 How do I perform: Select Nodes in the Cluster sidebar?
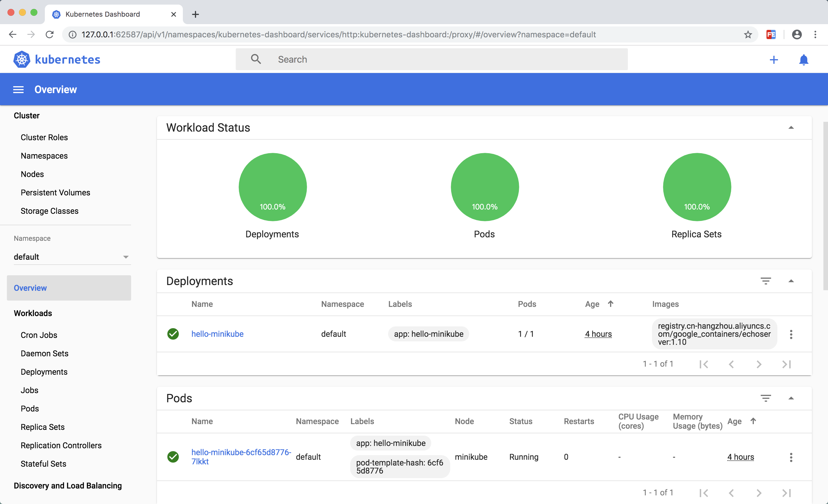pos(32,174)
